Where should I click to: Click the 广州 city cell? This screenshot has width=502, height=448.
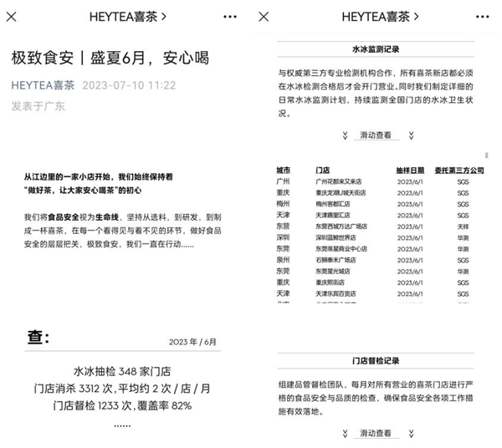[x=283, y=181]
